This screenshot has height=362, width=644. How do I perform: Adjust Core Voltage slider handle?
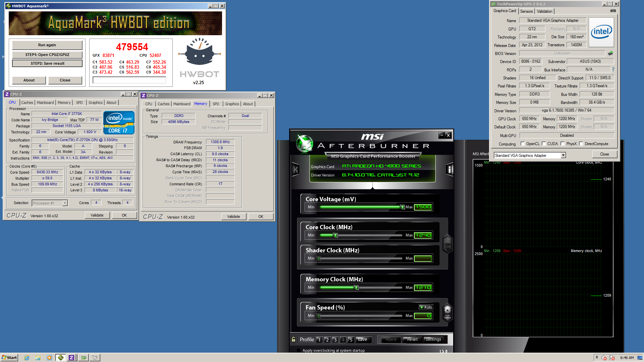[x=402, y=207]
